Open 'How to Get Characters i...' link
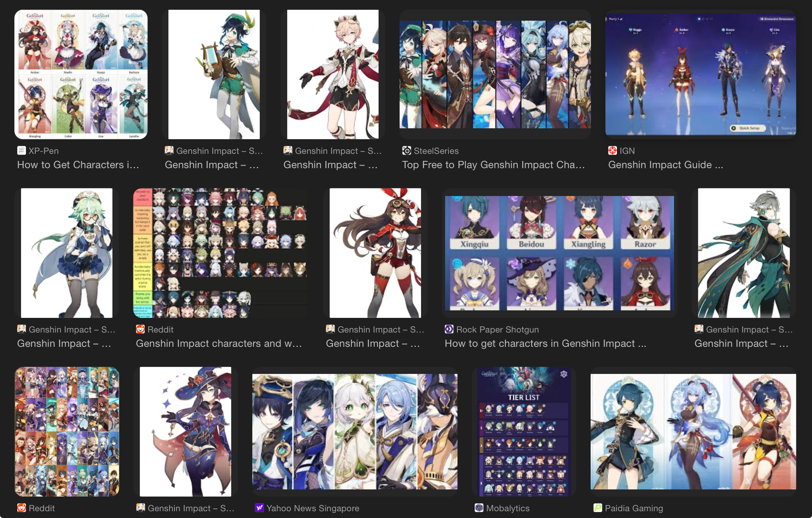Viewport: 812px width, 518px height. [78, 165]
